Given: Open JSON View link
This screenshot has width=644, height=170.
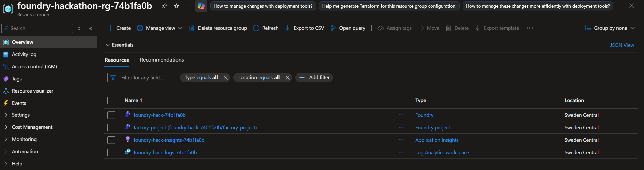Looking at the screenshot, I should point(622,45).
